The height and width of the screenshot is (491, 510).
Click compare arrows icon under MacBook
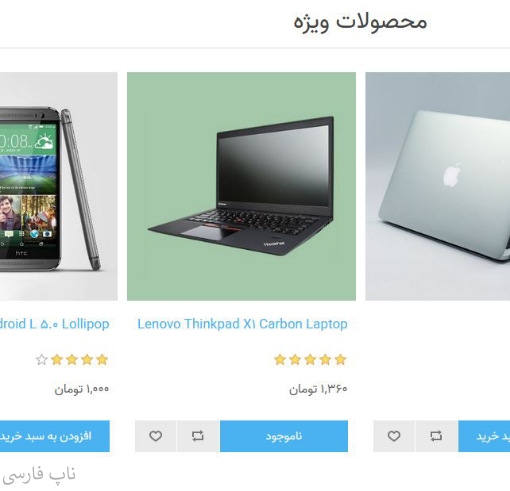(436, 436)
